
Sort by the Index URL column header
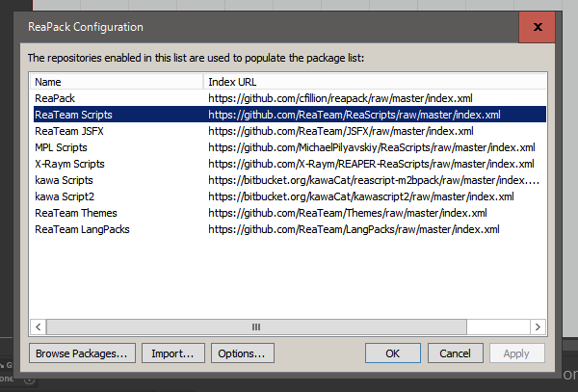[375, 82]
